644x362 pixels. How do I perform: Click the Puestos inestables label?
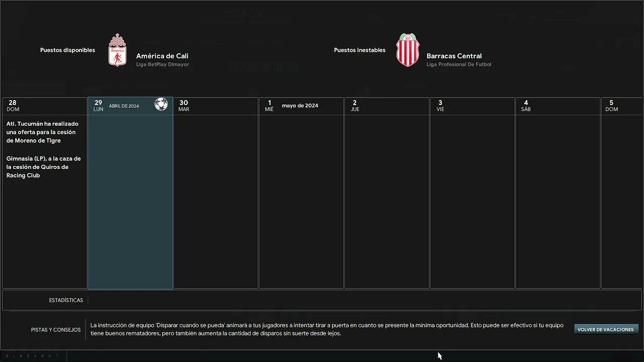(360, 50)
